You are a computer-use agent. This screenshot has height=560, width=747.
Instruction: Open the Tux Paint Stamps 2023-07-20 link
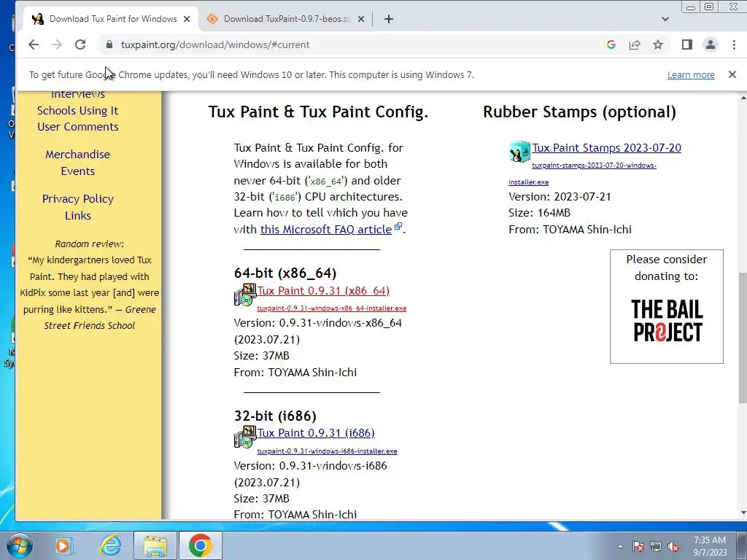point(606,147)
